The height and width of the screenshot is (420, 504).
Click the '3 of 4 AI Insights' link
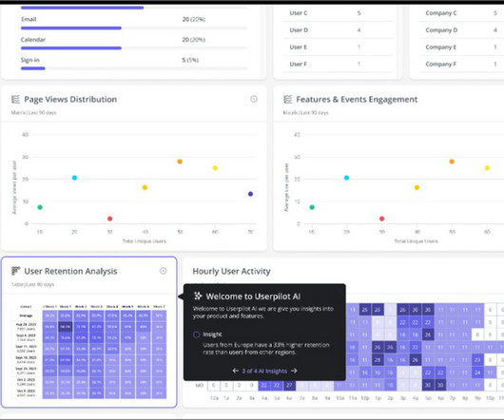pos(264,371)
